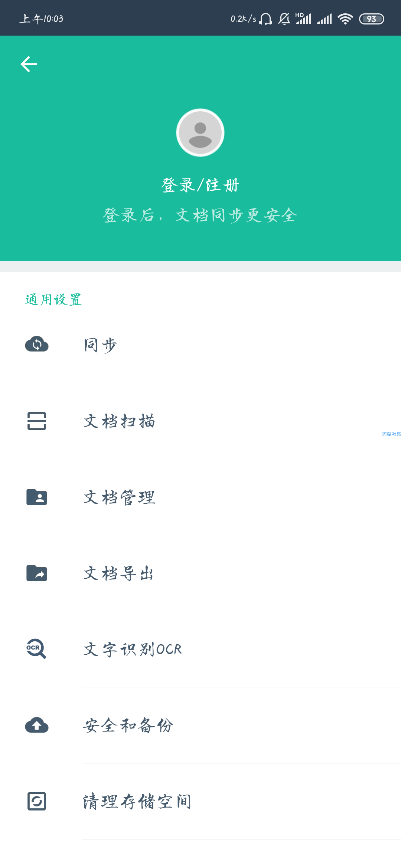
Task: Tap the battery level indicator
Action: (x=372, y=19)
